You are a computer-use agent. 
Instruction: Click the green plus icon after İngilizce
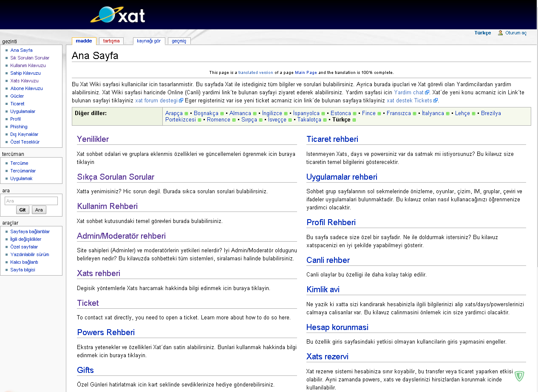tap(286, 114)
